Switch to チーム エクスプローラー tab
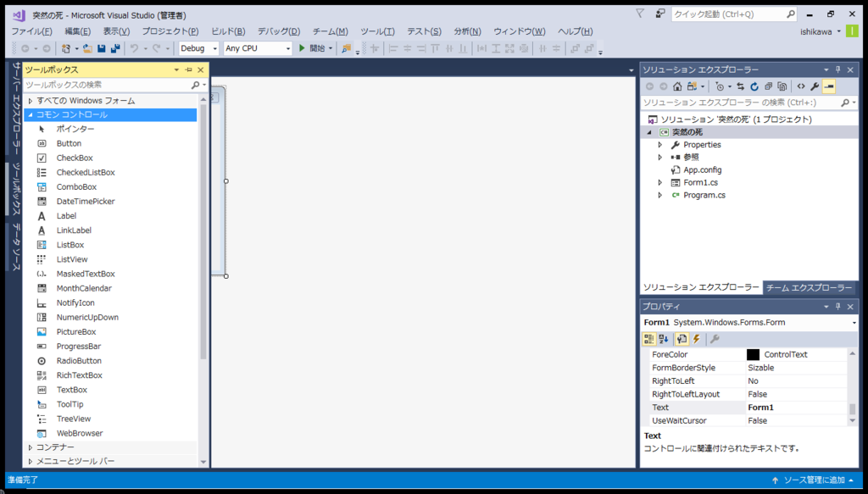 pos(809,287)
